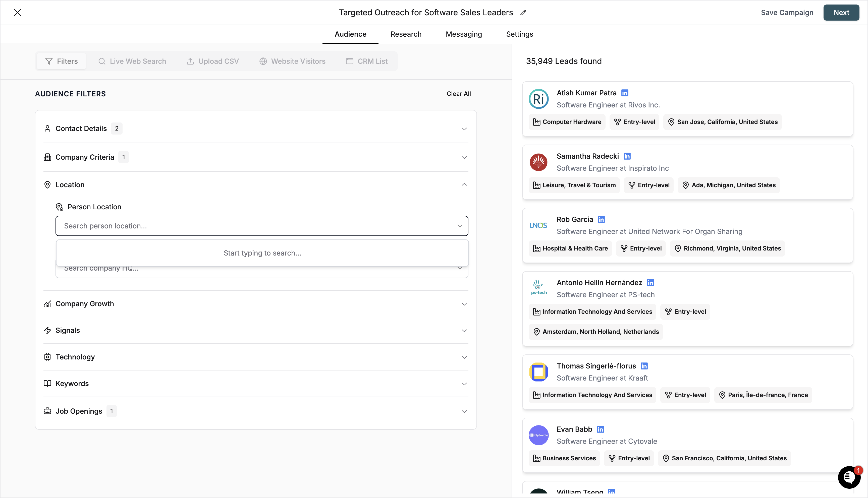Click the pencil icon to rename campaign

click(x=523, y=13)
